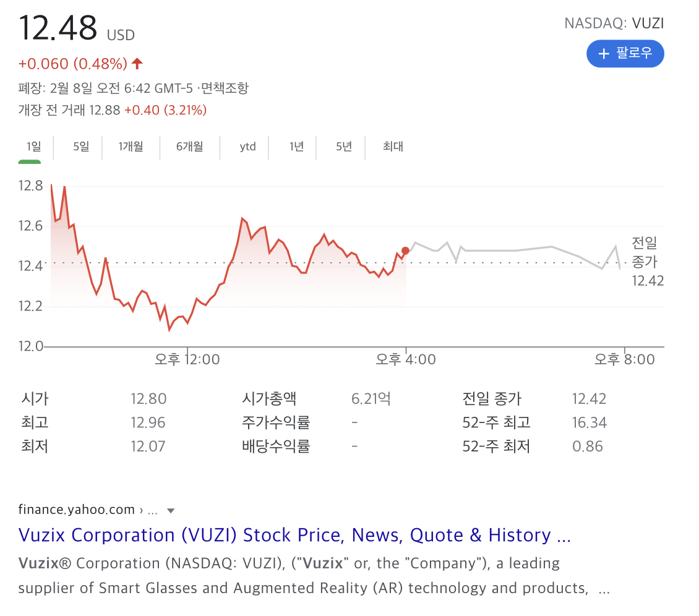Show the 최대 maximum range chart
The width and height of the screenshot is (699, 616).
(393, 147)
